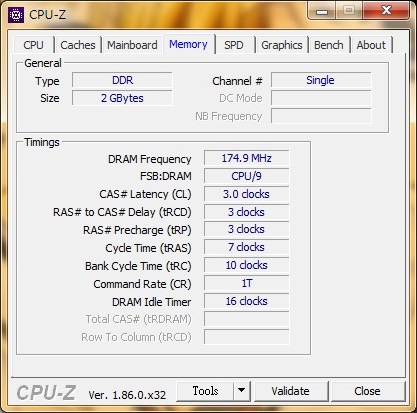Click the Bank Cycle Time value 10 clocks
This screenshot has height=413, width=417.
tap(247, 266)
